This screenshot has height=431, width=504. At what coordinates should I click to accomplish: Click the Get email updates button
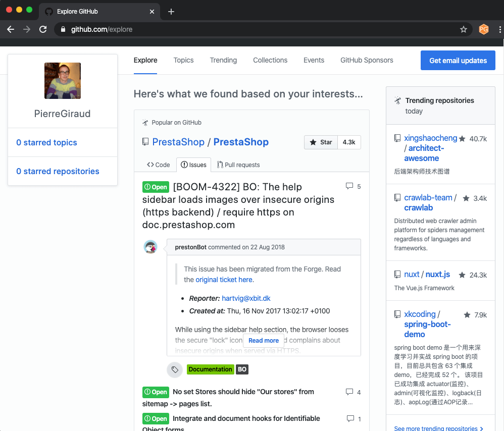(458, 60)
